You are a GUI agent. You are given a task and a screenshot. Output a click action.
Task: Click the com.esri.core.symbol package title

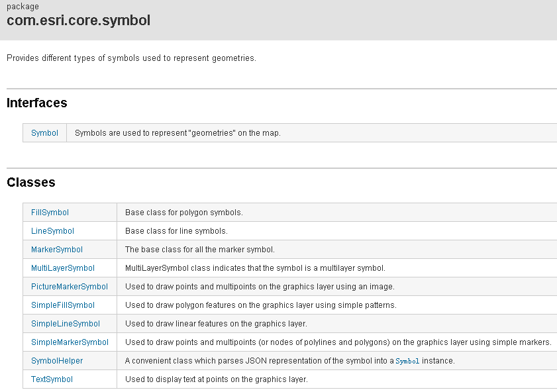click(79, 21)
